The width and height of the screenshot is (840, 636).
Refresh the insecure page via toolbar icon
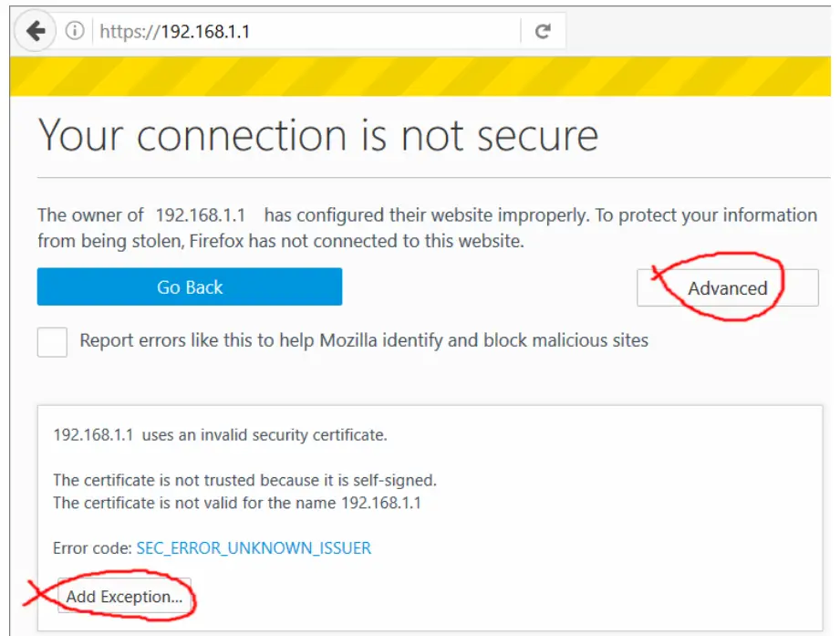click(542, 28)
